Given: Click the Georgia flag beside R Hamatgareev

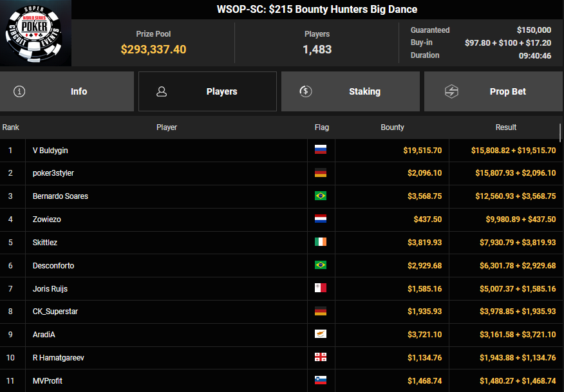Looking at the screenshot, I should click(321, 357).
